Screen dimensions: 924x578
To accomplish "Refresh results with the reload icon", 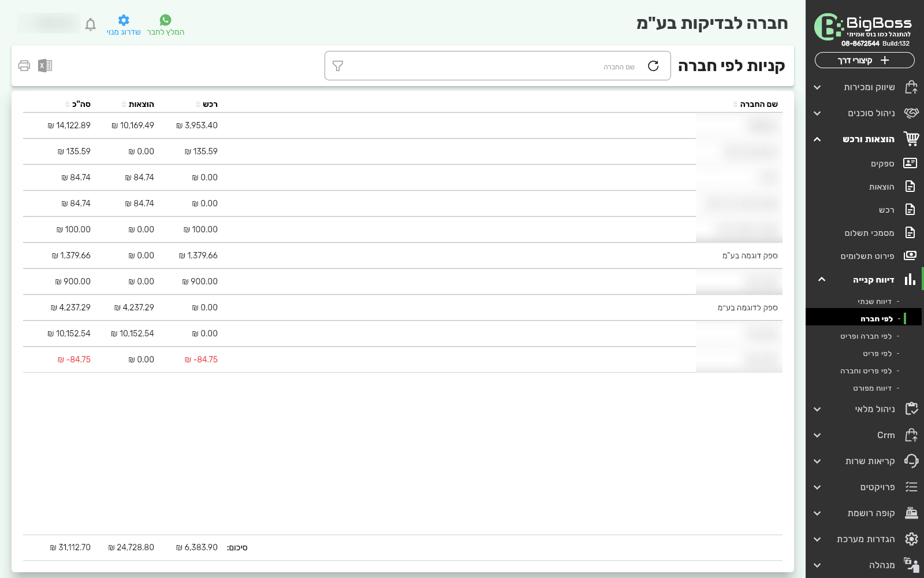I will [x=653, y=66].
